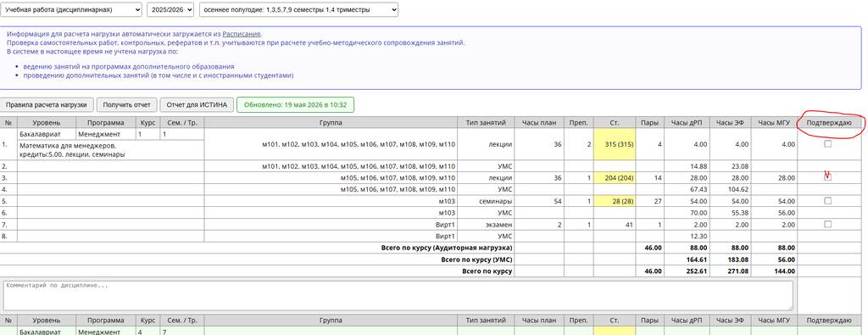
Task: Click the 'проведению дополнительных занятий' bullet text
Action: coord(159,75)
